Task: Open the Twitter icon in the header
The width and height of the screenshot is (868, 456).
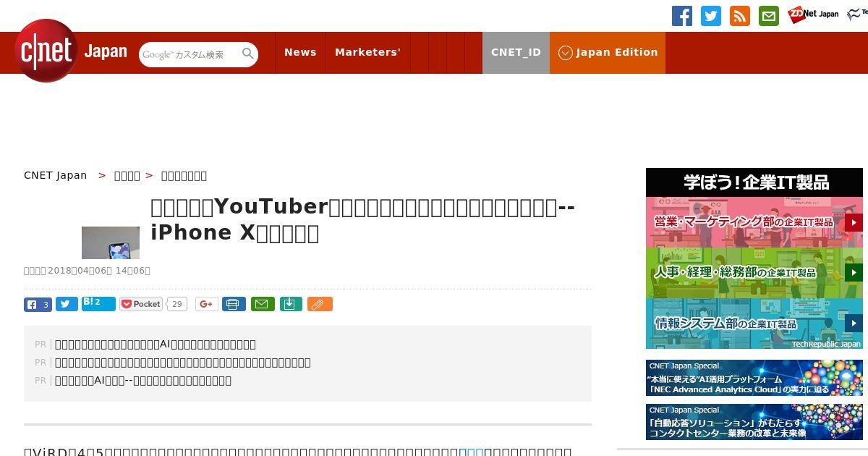Action: (711, 16)
